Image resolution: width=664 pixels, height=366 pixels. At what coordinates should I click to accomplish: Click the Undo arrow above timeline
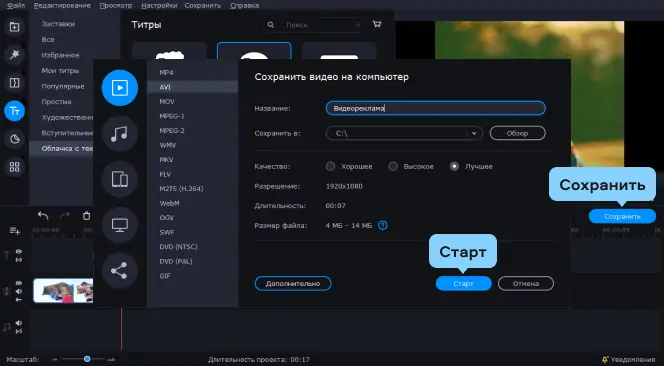click(43, 216)
